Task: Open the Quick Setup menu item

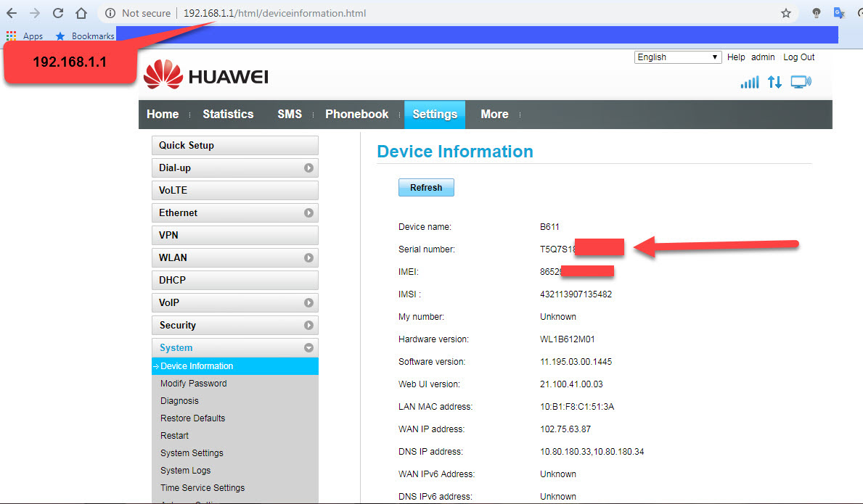Action: coord(234,145)
